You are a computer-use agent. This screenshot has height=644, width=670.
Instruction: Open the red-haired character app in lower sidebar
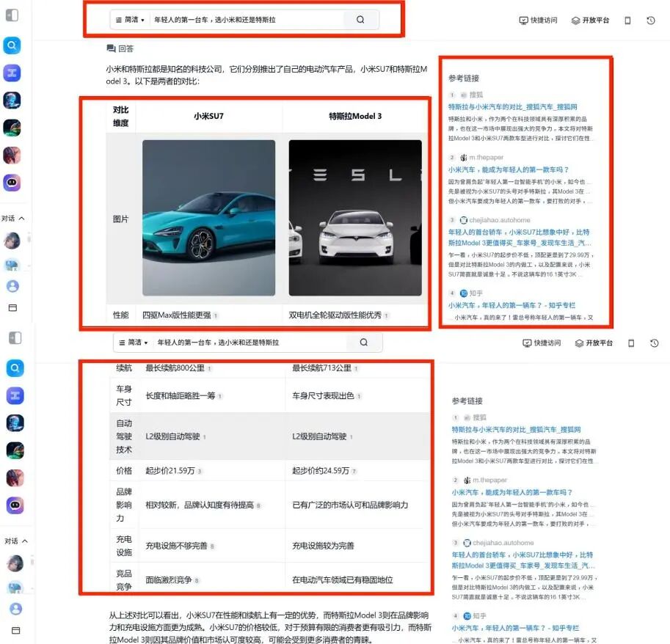15,478
